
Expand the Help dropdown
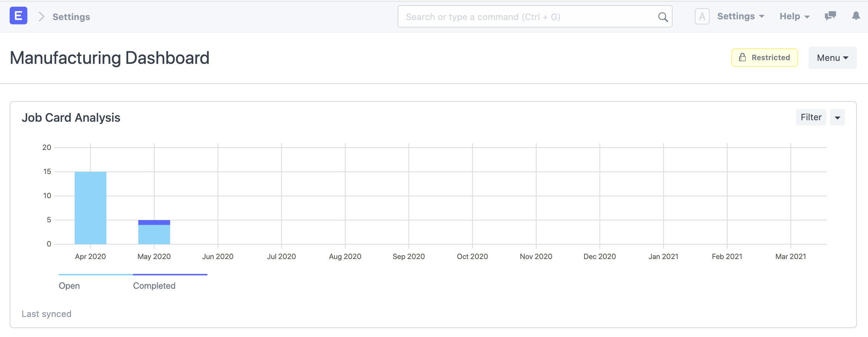[x=794, y=16]
